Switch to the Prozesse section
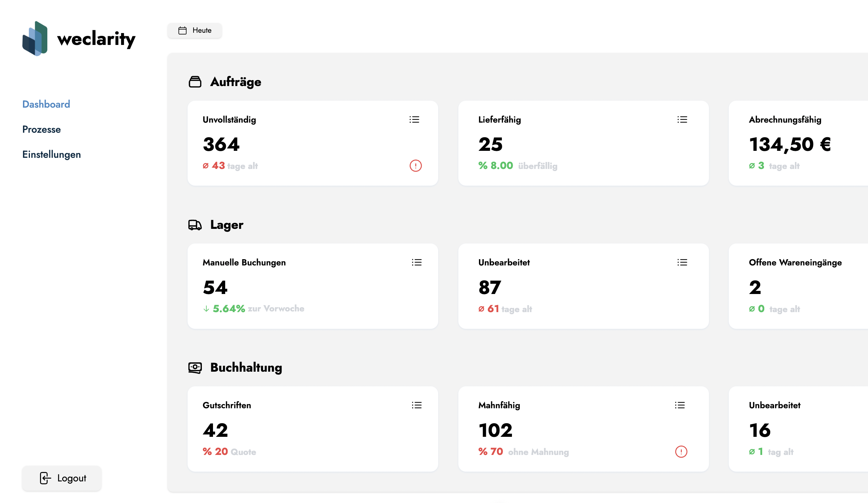Image resolution: width=868 pixels, height=503 pixels. 41,129
